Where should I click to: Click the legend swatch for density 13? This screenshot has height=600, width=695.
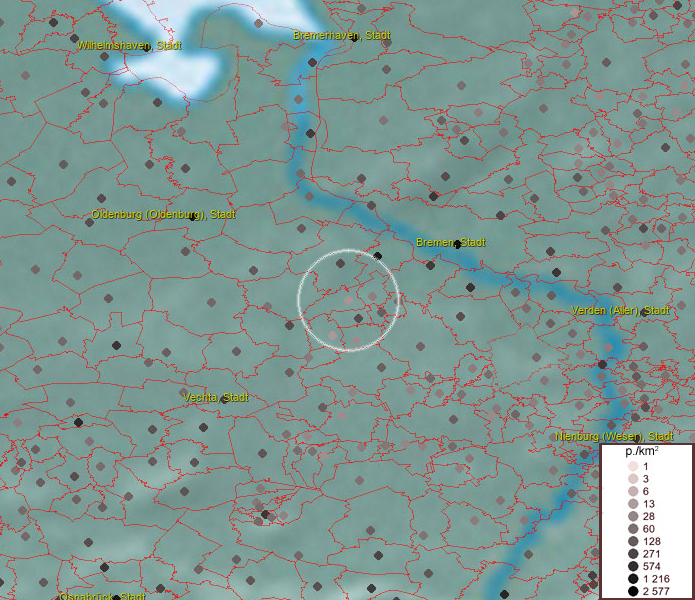pos(633,504)
